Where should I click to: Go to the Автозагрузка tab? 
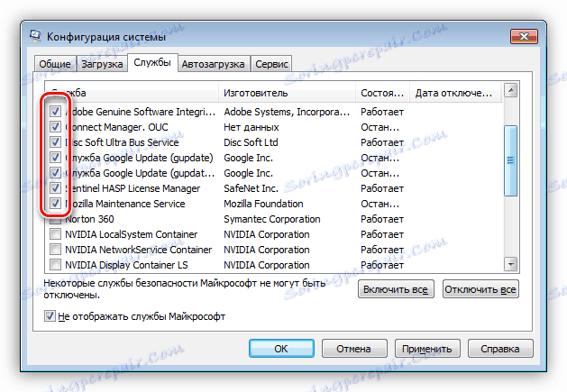pos(214,64)
